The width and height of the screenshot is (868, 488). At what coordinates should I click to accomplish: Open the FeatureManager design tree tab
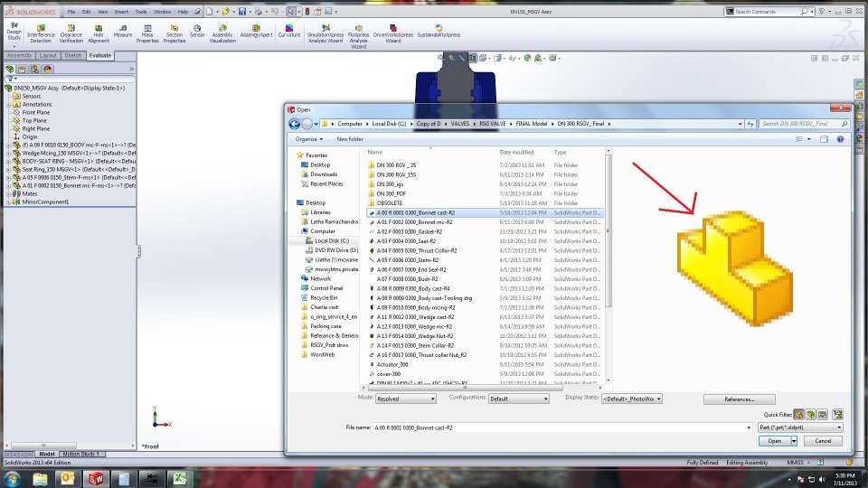point(9,70)
